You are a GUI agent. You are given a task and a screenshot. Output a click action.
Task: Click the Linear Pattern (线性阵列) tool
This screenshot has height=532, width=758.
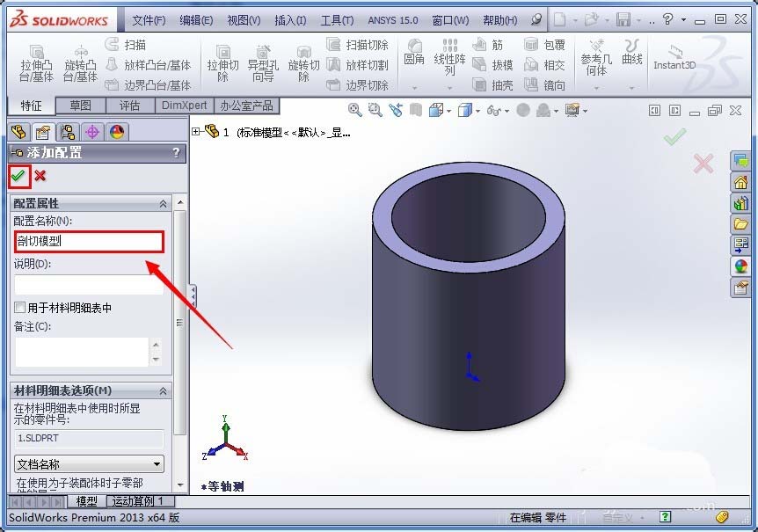click(449, 57)
